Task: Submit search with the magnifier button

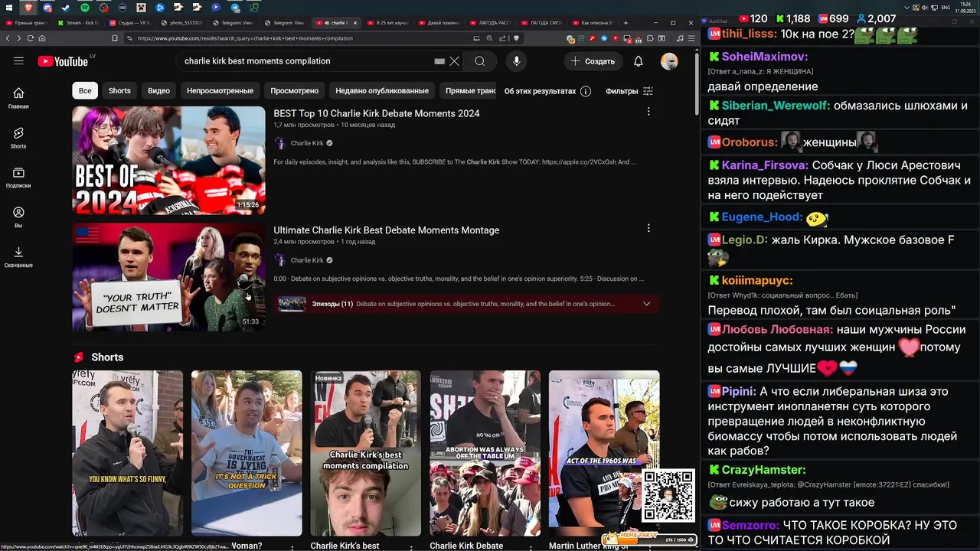Action: (479, 61)
